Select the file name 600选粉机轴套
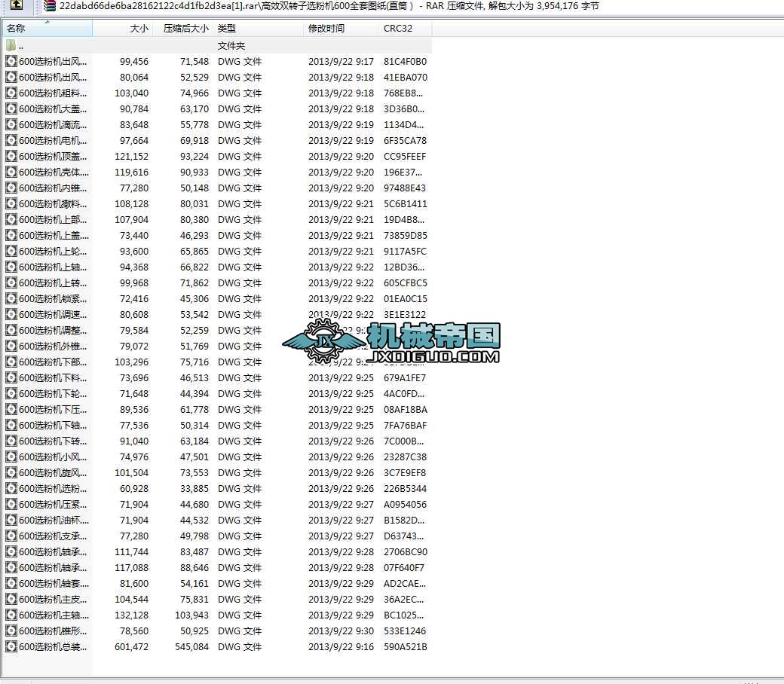 [x=54, y=584]
